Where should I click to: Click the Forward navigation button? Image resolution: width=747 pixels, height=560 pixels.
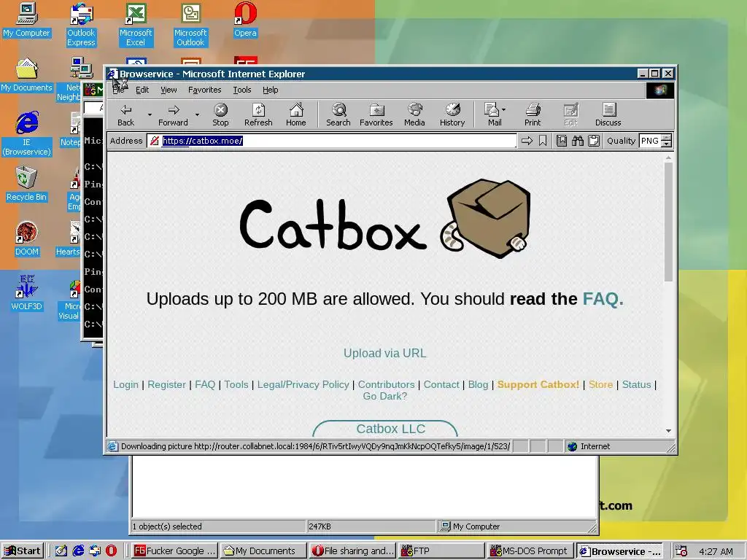pos(173,115)
